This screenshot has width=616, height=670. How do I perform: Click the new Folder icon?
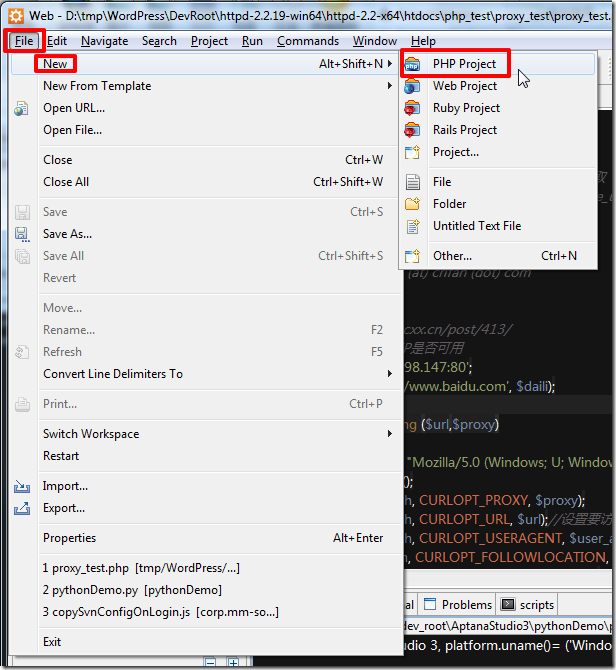point(412,204)
